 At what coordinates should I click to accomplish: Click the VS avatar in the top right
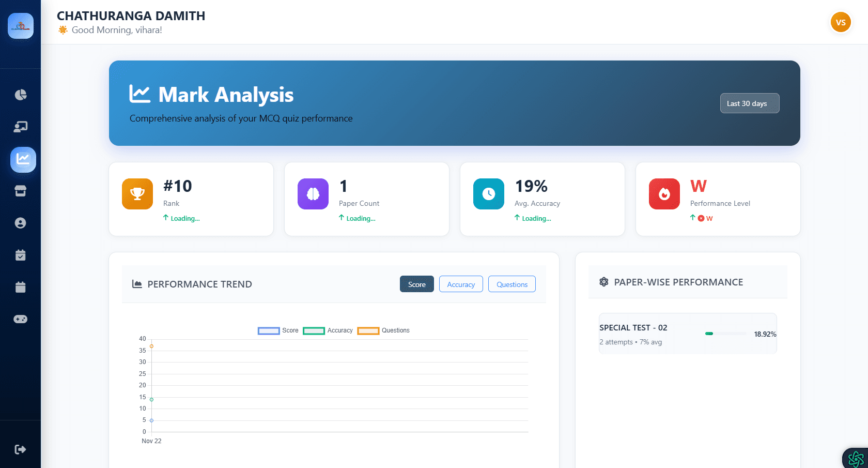click(841, 22)
